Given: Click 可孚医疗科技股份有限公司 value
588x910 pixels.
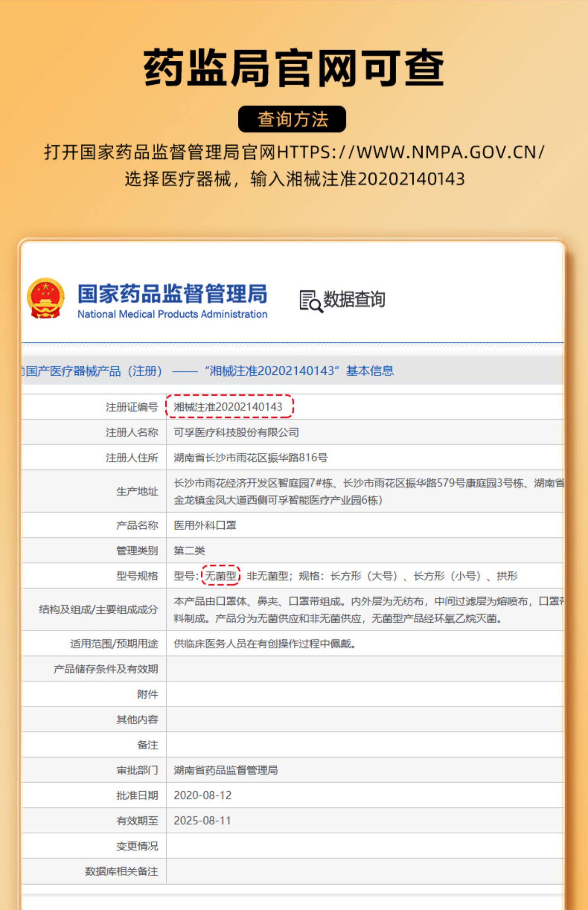Looking at the screenshot, I should click(x=236, y=432).
